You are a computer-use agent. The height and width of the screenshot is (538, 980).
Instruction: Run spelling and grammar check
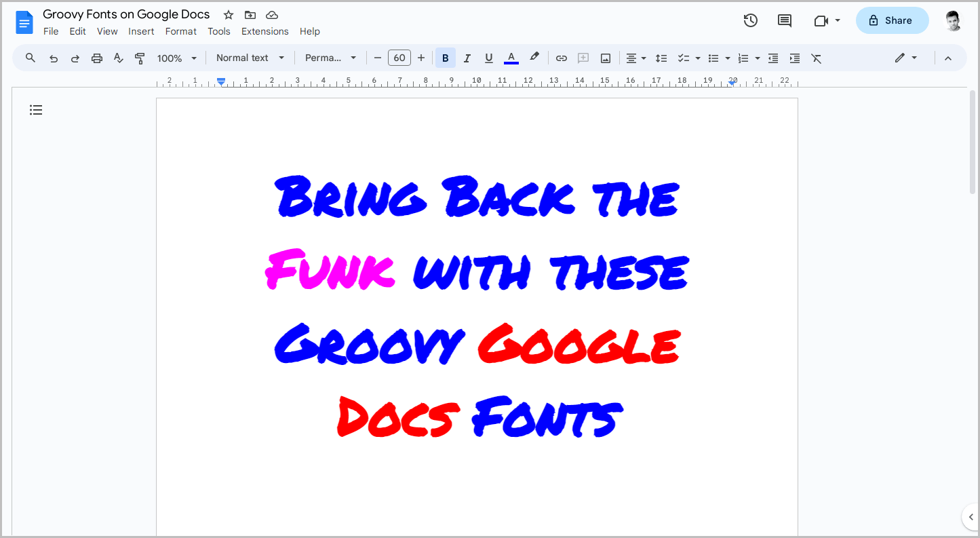tap(119, 58)
